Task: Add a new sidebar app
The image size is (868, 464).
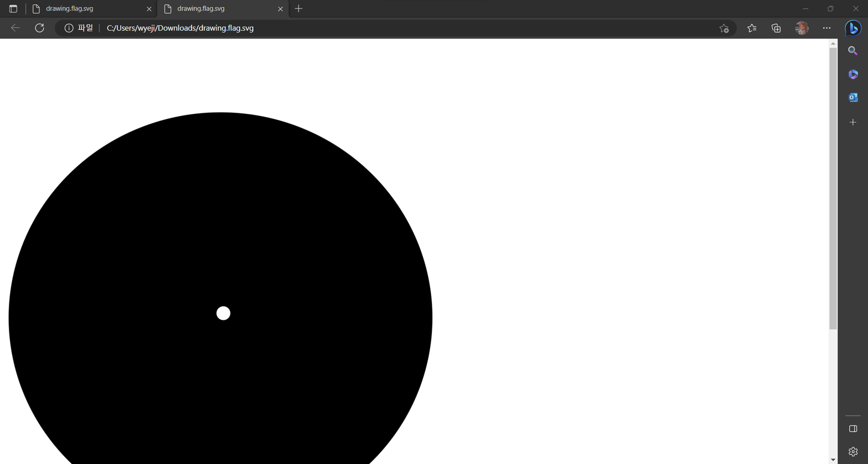Action: [x=853, y=122]
